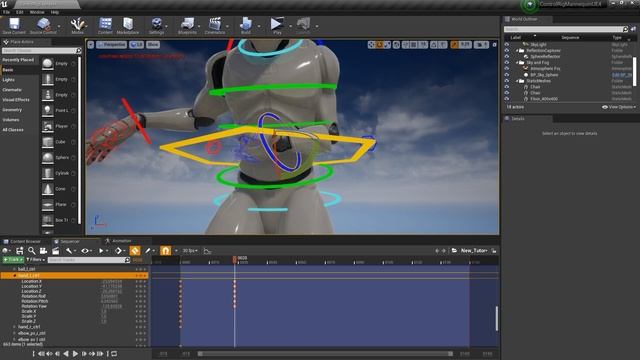The width and height of the screenshot is (640, 360).
Task: Click the Show viewport button
Action: (153, 45)
